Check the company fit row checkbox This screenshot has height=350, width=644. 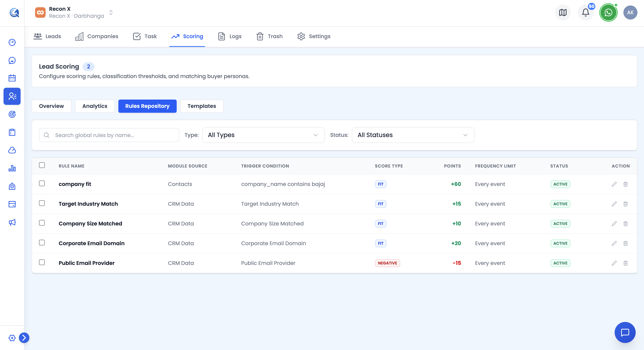click(42, 183)
